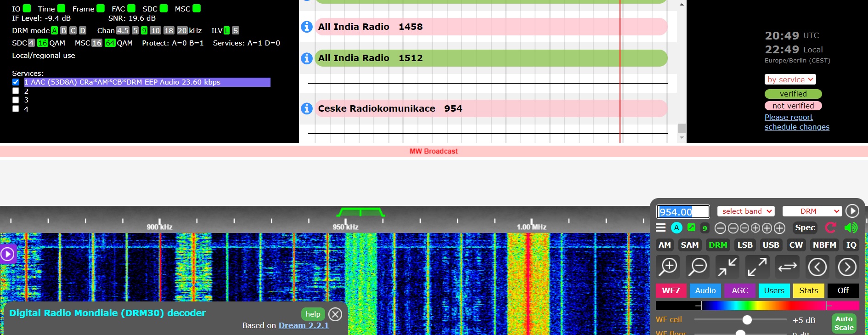Select NBFM demodulation mode
868x335 pixels.
[824, 245]
